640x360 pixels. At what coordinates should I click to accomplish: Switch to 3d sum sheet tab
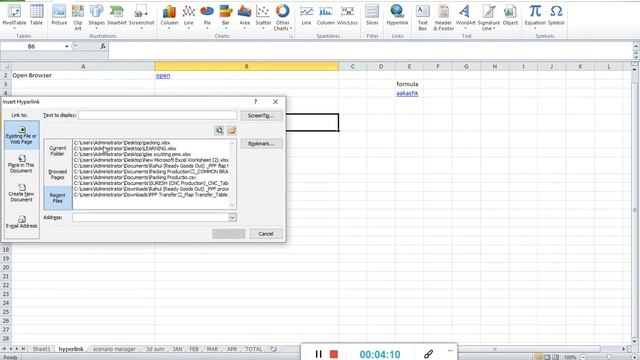(155, 349)
